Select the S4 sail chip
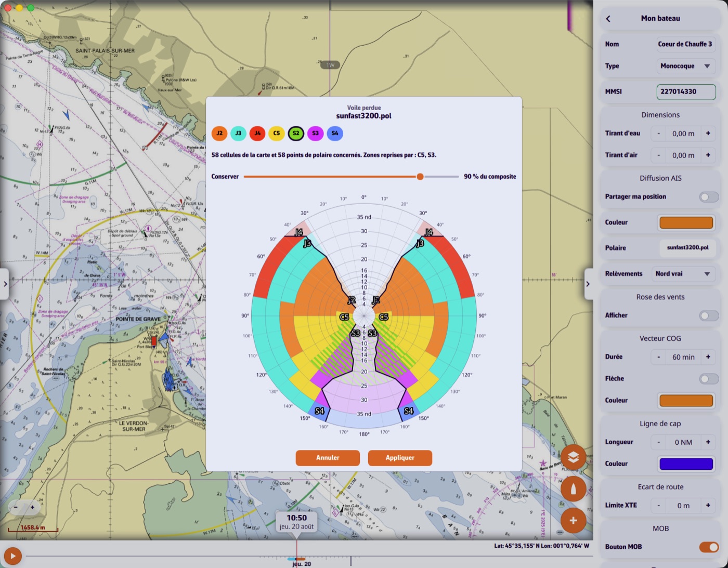728x568 pixels. (x=335, y=134)
